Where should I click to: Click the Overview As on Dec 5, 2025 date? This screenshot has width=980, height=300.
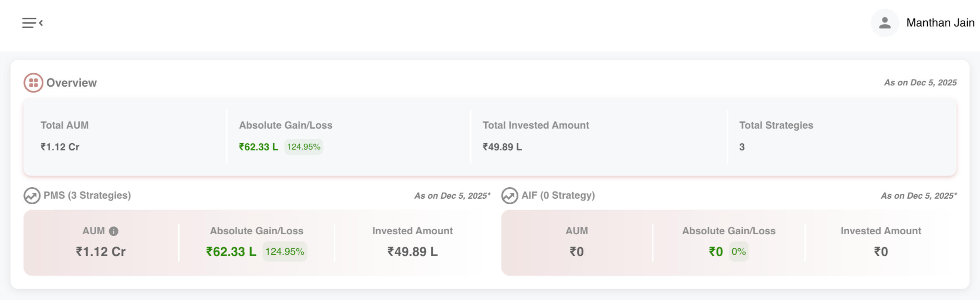click(x=920, y=83)
